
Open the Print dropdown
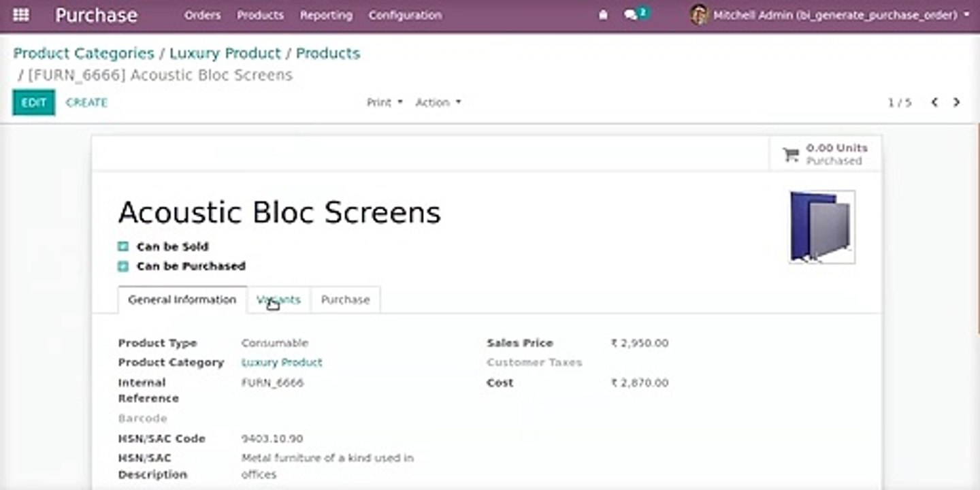pos(385,102)
